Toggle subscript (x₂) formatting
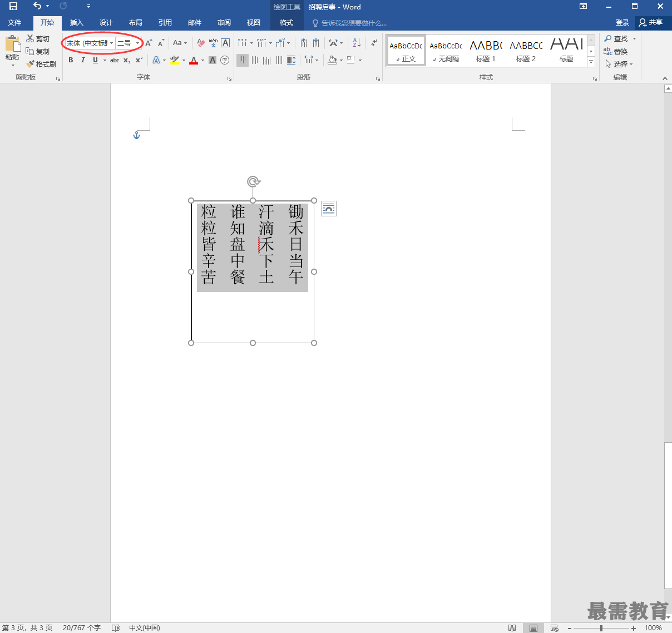The height and width of the screenshot is (633, 672). (x=127, y=60)
